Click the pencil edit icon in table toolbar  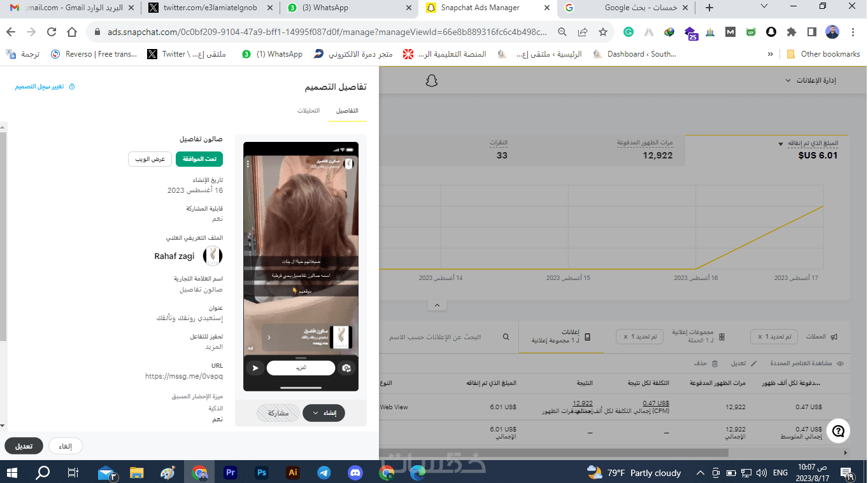tap(755, 363)
